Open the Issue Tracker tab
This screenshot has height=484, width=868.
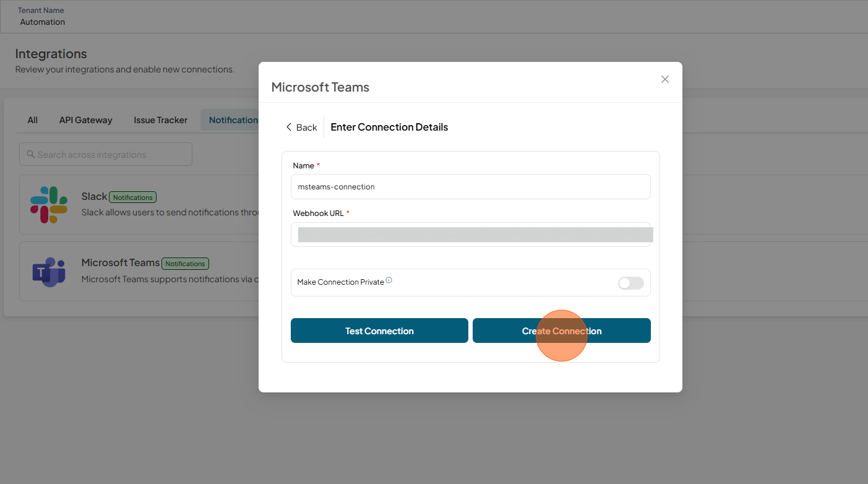pyautogui.click(x=161, y=120)
